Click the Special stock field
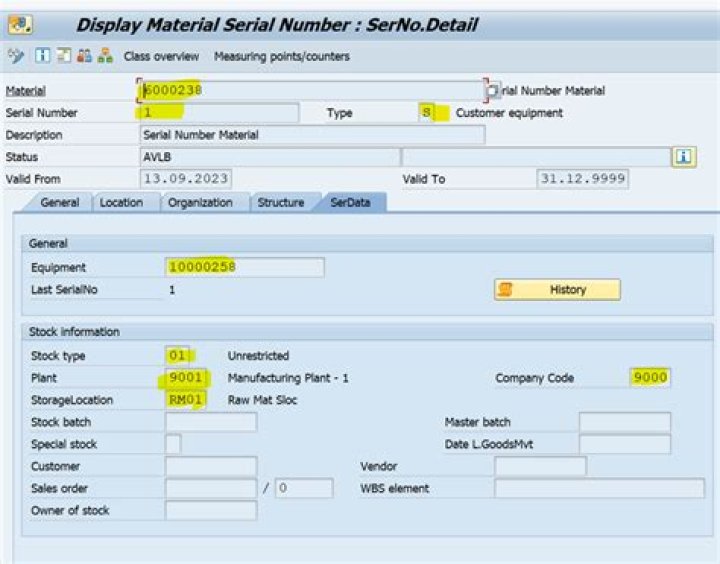This screenshot has width=720, height=564. (173, 444)
